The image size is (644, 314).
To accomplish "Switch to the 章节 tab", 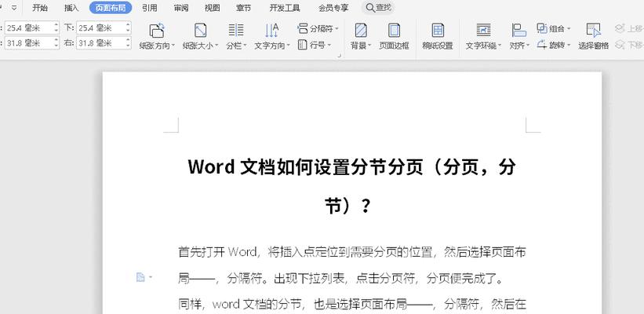I will pyautogui.click(x=243, y=8).
